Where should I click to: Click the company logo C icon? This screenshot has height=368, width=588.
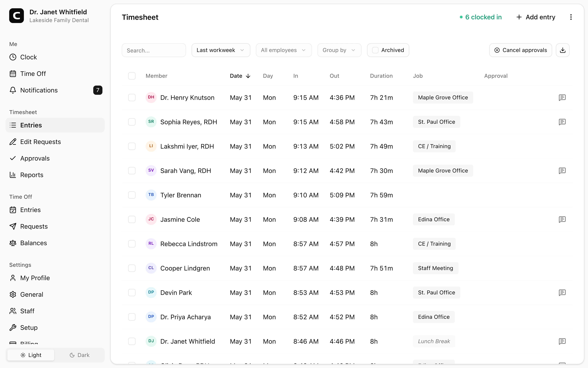(17, 16)
